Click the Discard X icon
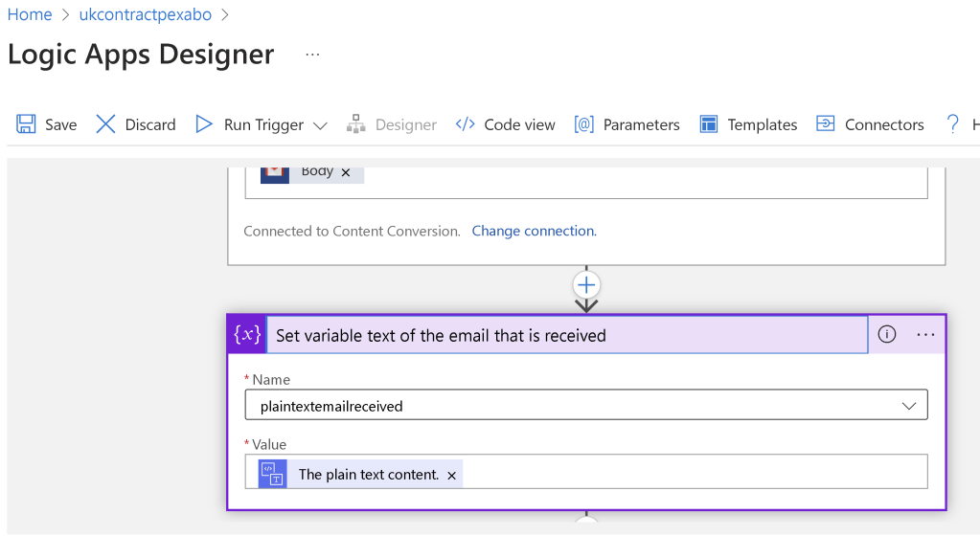 (105, 123)
